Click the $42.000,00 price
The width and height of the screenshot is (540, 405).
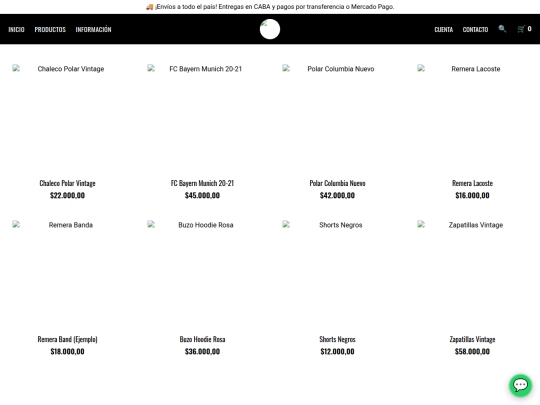click(x=338, y=195)
